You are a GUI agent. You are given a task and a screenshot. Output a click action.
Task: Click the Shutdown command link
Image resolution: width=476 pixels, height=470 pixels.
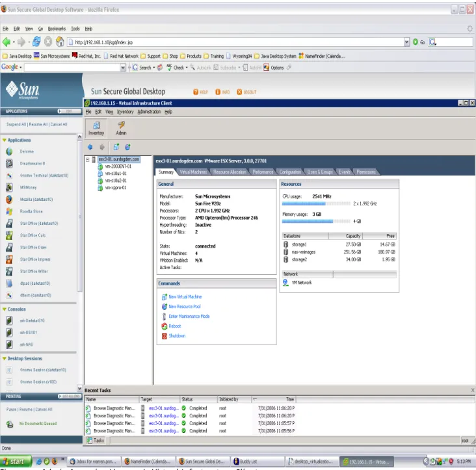(177, 336)
